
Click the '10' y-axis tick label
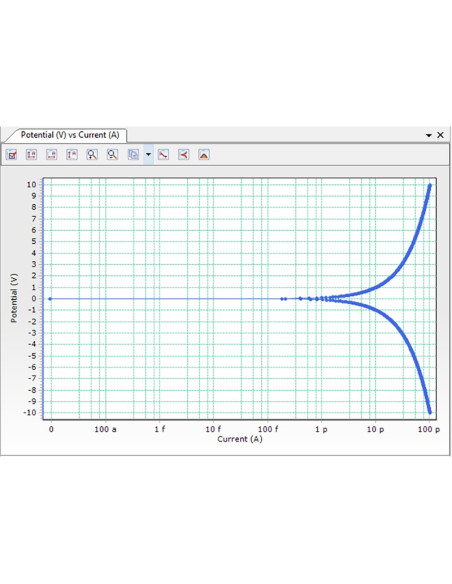pos(32,185)
